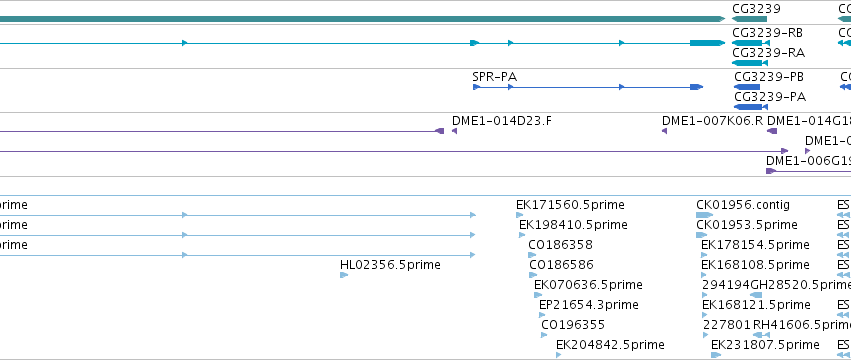Select the CG3239 gene feature
Screen dimensions: 851x360
click(x=749, y=19)
